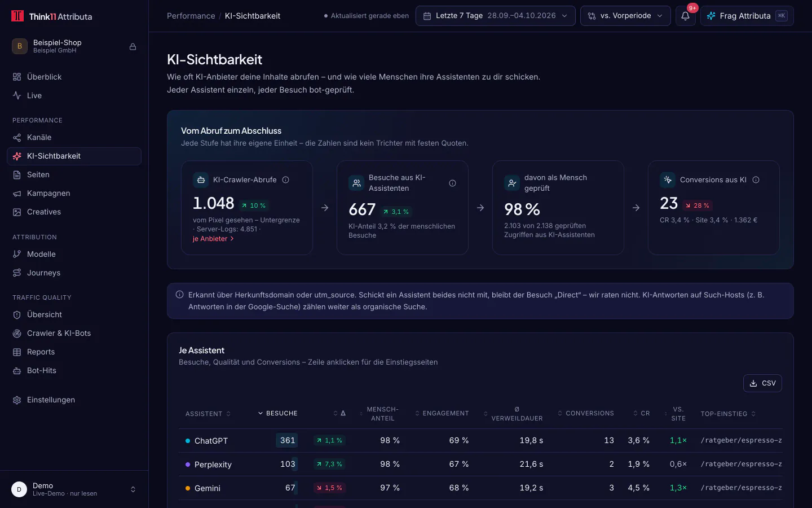The width and height of the screenshot is (812, 508).
Task: Open Bot-Hits in the sidebar
Action: click(74, 370)
